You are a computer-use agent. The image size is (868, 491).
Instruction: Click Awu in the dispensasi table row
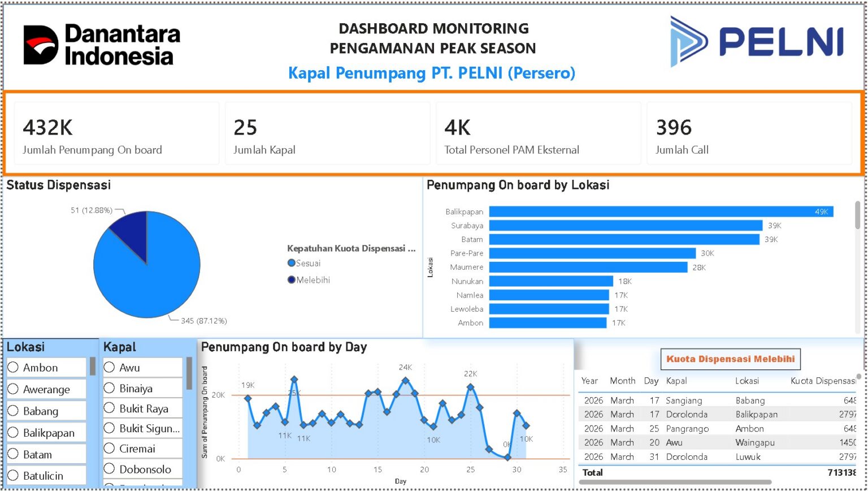coord(674,442)
